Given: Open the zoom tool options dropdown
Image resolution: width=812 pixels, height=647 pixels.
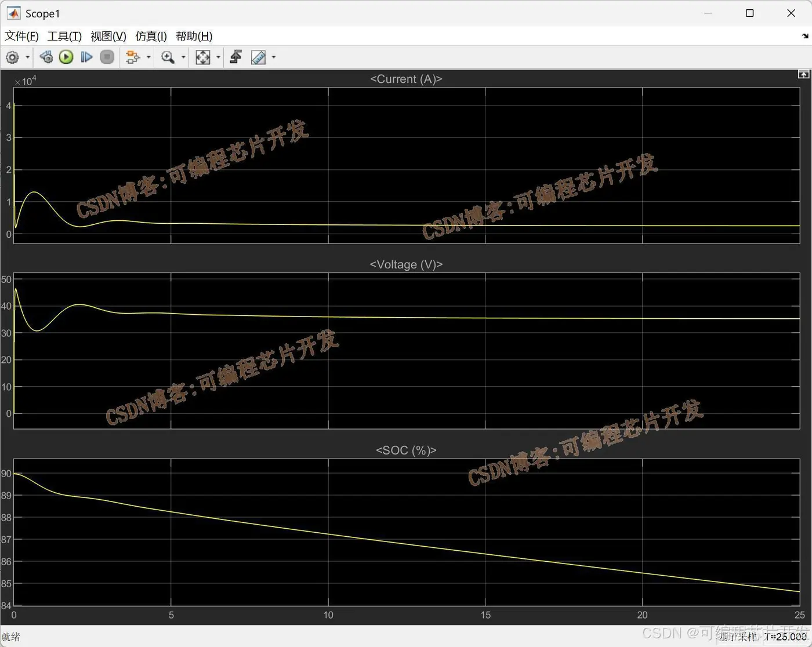Looking at the screenshot, I should (183, 57).
